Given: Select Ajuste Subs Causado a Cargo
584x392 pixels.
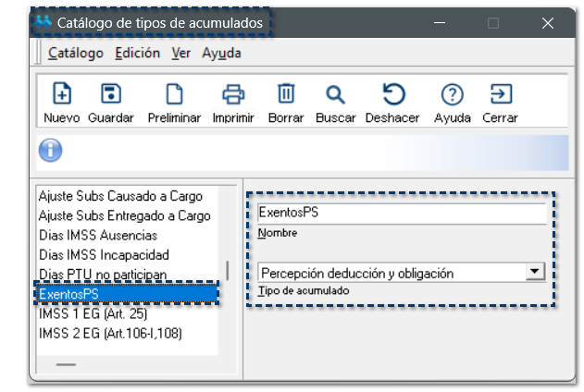Looking at the screenshot, I should 120,196.
